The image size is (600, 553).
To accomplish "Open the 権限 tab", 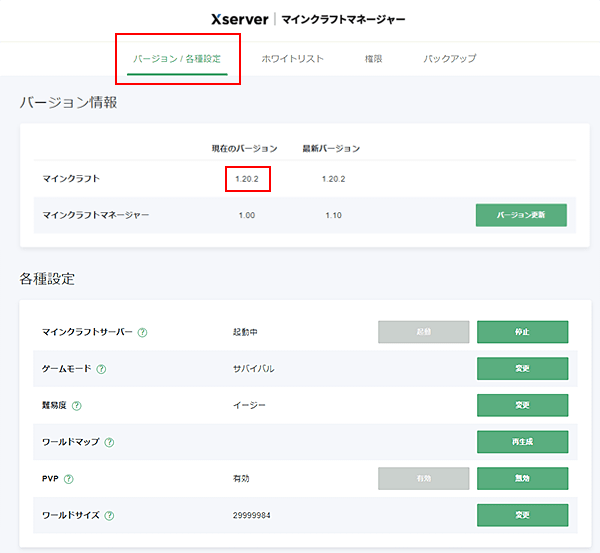I will pyautogui.click(x=373, y=59).
